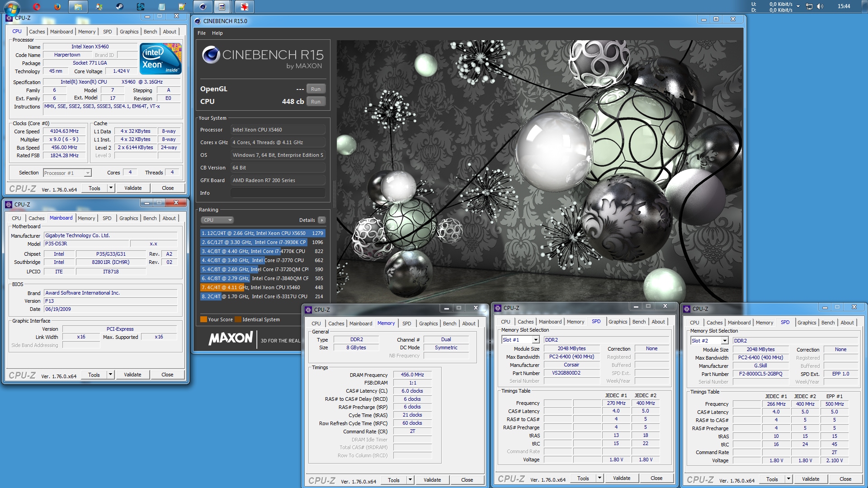
Task: Select ranking row Core i5-3317U 214
Action: (263, 296)
